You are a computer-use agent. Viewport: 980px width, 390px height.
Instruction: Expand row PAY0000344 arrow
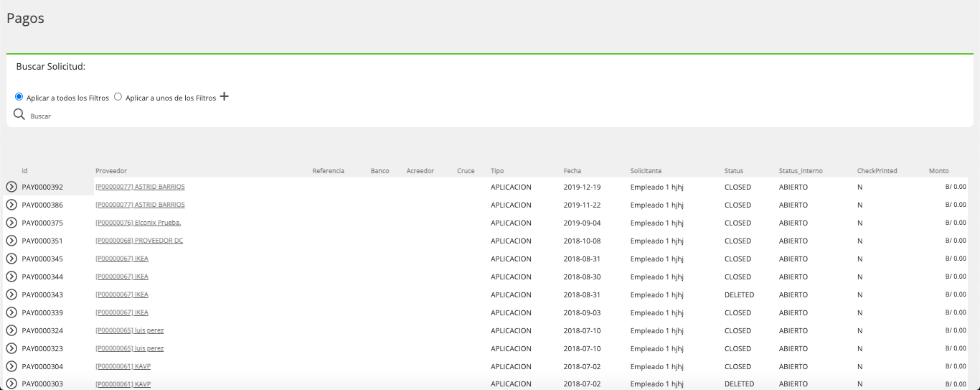pyautogui.click(x=11, y=277)
